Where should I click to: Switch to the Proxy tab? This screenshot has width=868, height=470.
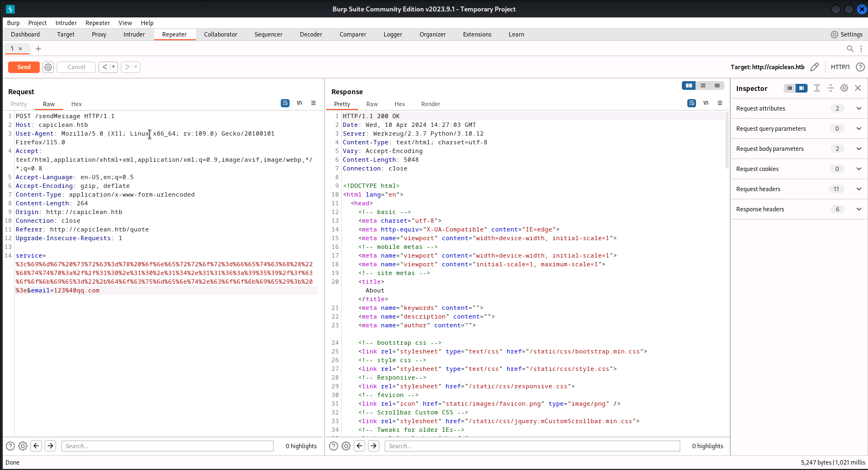pos(99,34)
